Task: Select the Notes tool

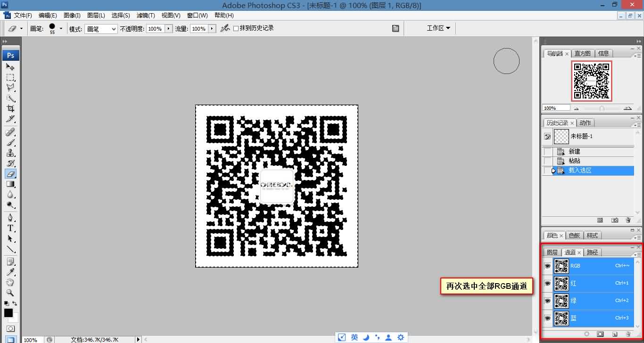Action: click(10, 261)
